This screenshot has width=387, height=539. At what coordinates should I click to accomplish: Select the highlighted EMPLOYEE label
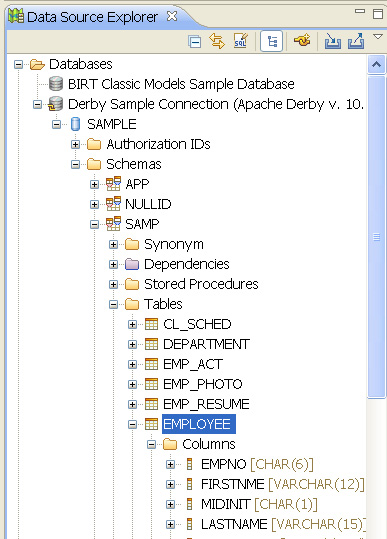pyautogui.click(x=199, y=424)
